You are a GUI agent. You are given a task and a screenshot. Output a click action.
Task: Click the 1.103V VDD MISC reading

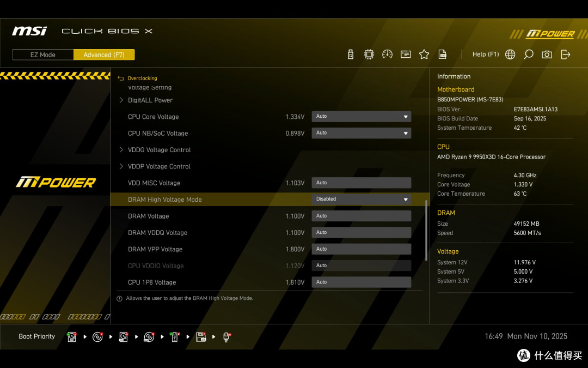click(295, 183)
